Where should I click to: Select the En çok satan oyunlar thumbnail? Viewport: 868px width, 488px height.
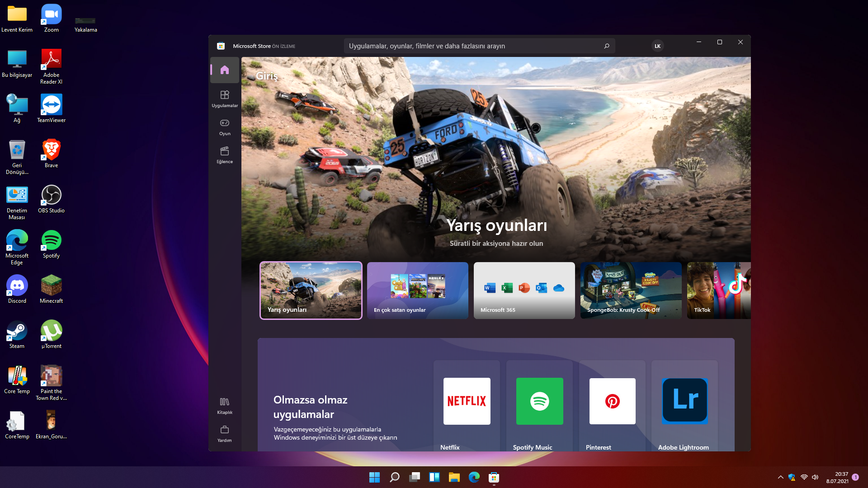point(418,291)
